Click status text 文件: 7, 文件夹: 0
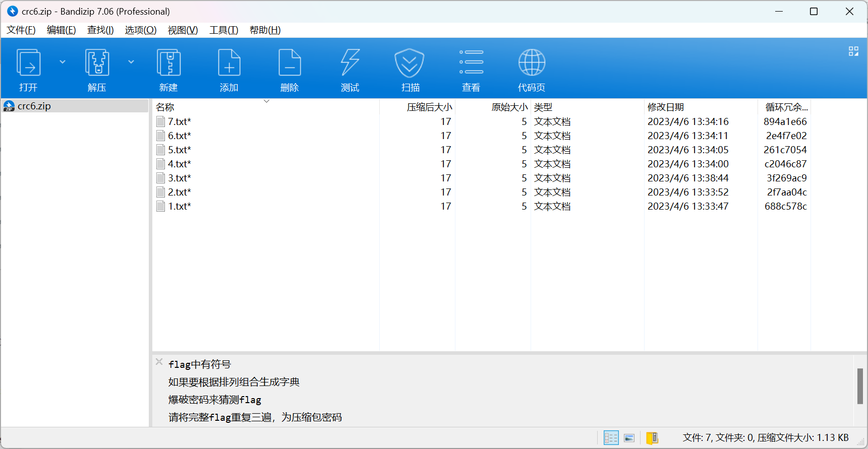The width and height of the screenshot is (868, 449). 718,438
